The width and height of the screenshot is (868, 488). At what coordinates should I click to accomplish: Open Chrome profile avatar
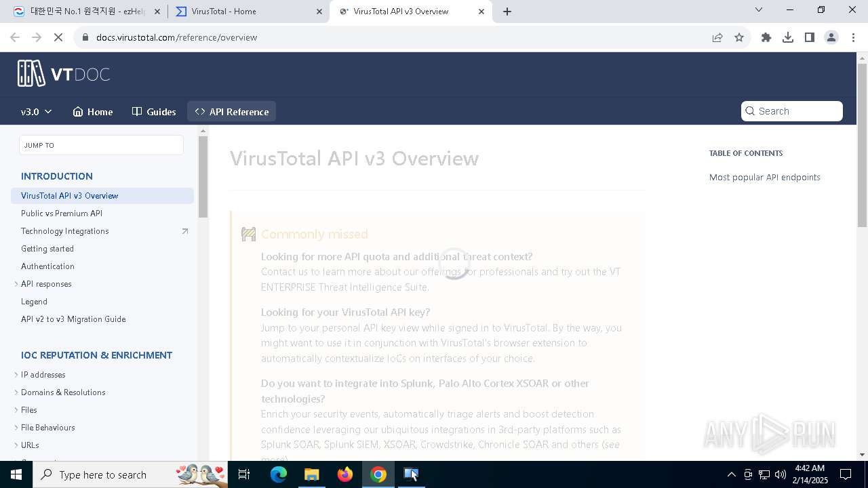click(831, 37)
